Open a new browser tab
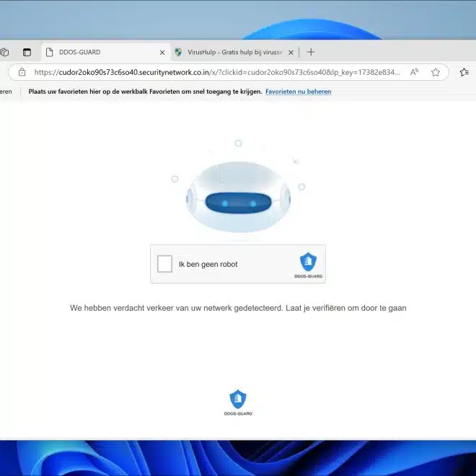The width and height of the screenshot is (476, 476). pos(311,52)
